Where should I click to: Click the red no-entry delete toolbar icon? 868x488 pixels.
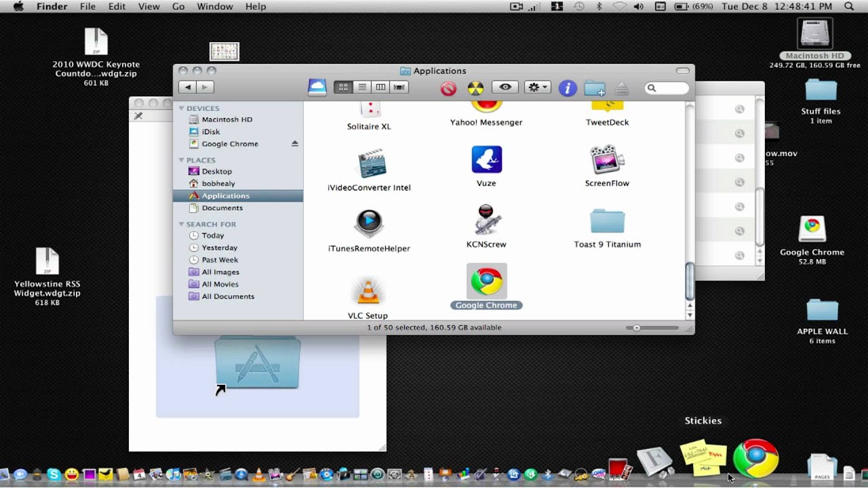[448, 88]
